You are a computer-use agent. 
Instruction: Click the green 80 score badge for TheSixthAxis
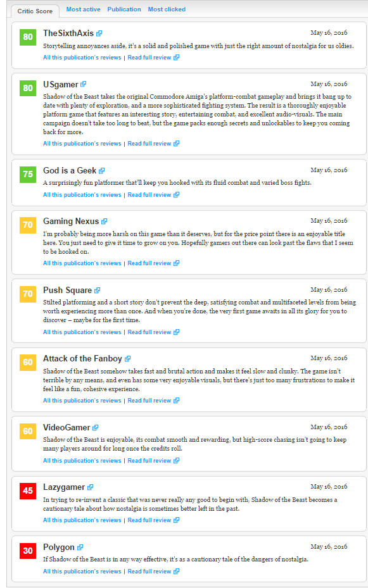pyautogui.click(x=28, y=37)
